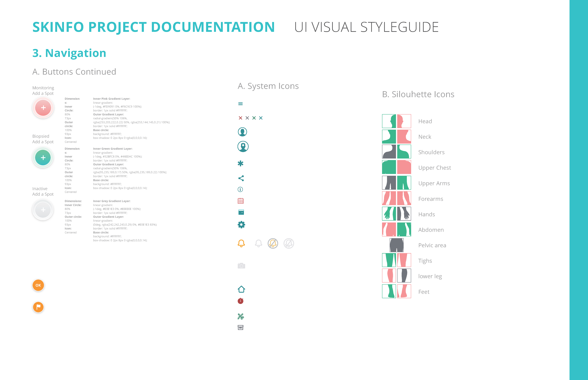
Task: Click the red X close icon
Action: coord(240,118)
